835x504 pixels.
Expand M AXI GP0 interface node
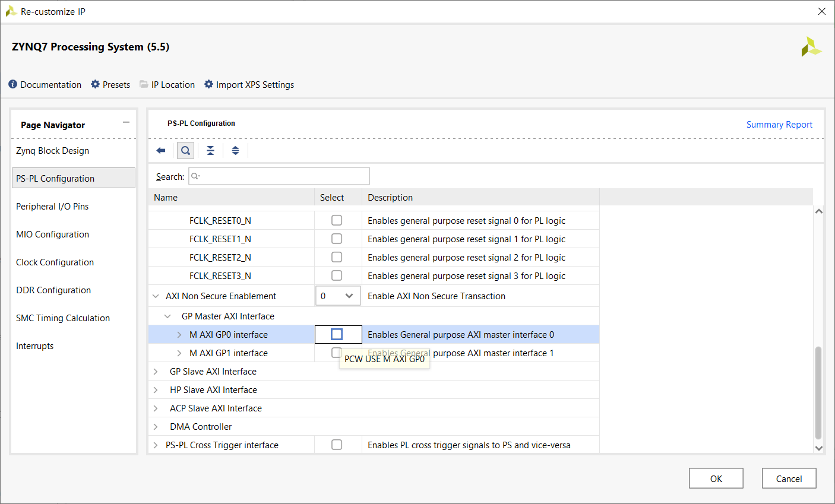[x=179, y=335]
